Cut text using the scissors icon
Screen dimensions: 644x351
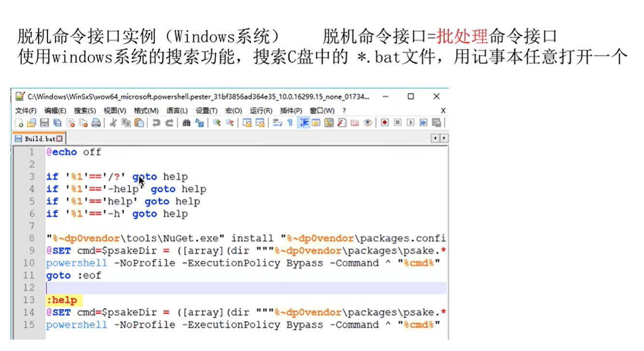114,122
